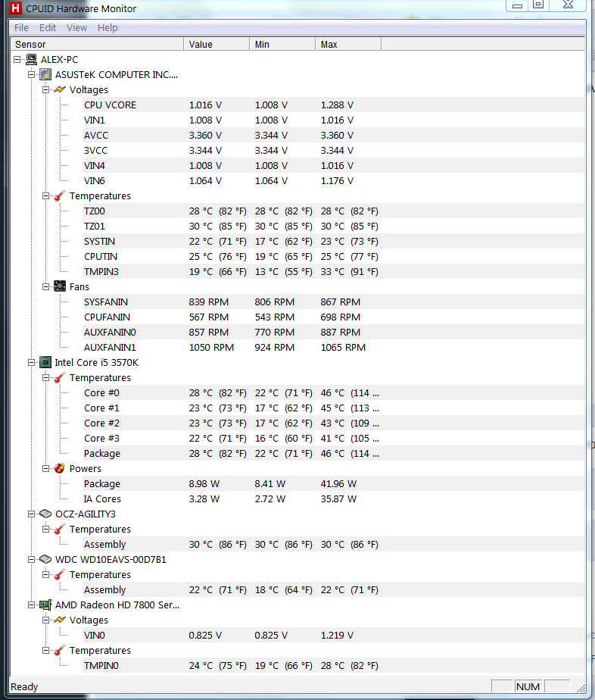Screen dimensions: 595x700
Task: Click the motherboard Voltages lightning icon
Action: tap(60, 89)
